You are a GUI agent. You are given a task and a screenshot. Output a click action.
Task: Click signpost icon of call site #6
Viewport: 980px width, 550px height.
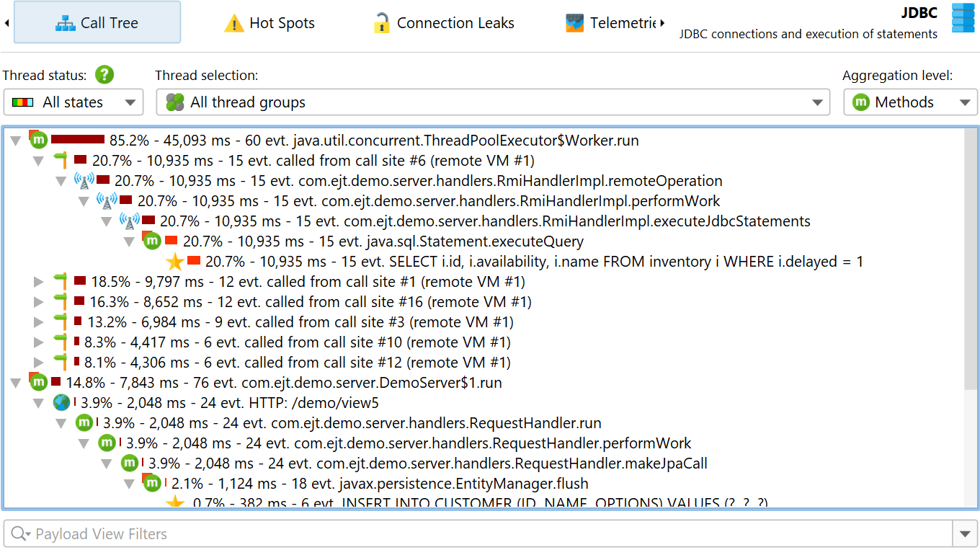click(61, 160)
